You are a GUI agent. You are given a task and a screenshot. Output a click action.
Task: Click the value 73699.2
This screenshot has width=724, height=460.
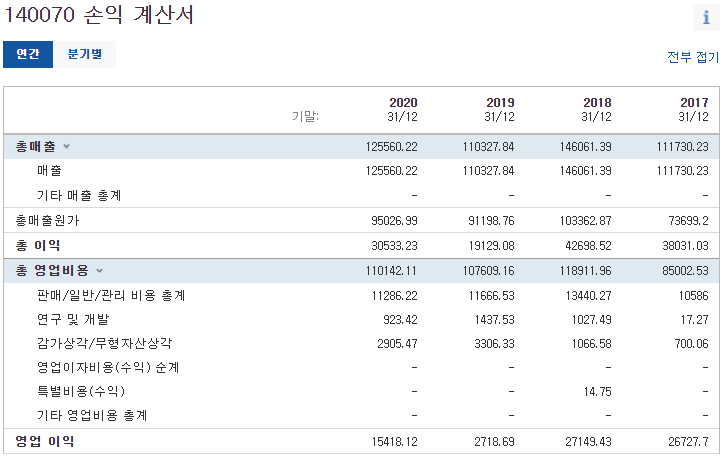688,221
